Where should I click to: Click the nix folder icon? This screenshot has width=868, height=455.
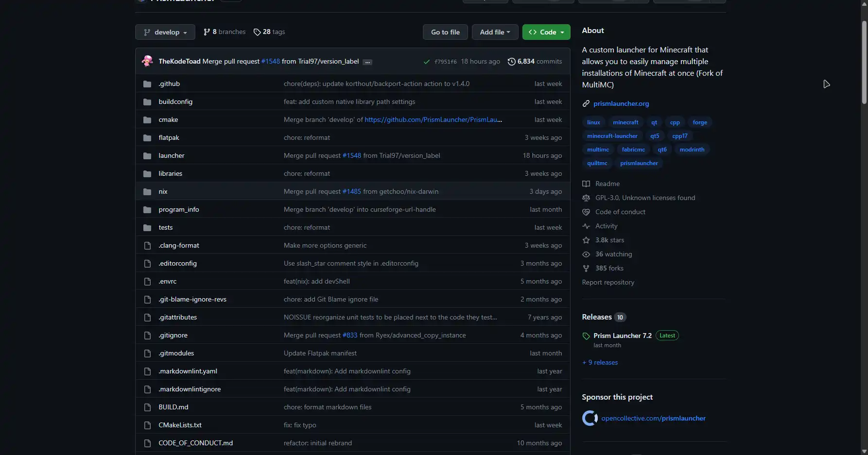pyautogui.click(x=147, y=191)
